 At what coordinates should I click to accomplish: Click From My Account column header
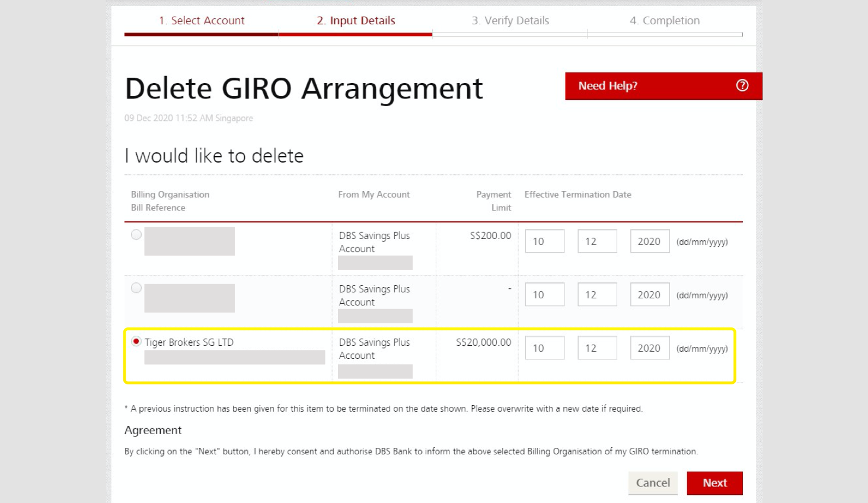tap(374, 195)
